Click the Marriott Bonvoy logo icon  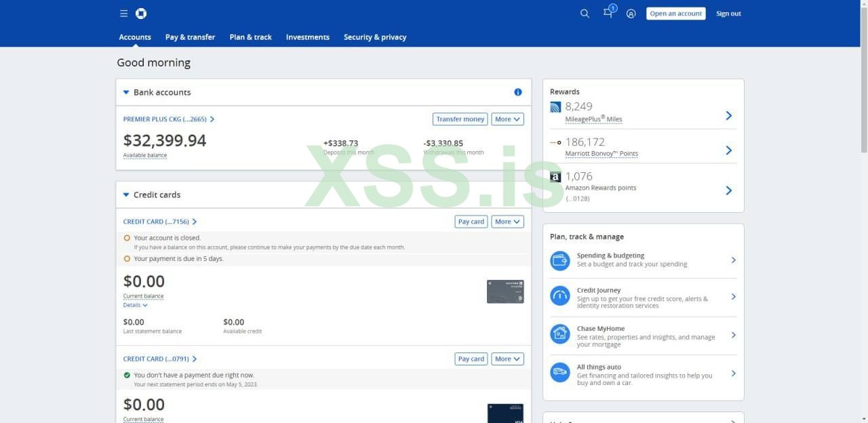click(x=555, y=142)
